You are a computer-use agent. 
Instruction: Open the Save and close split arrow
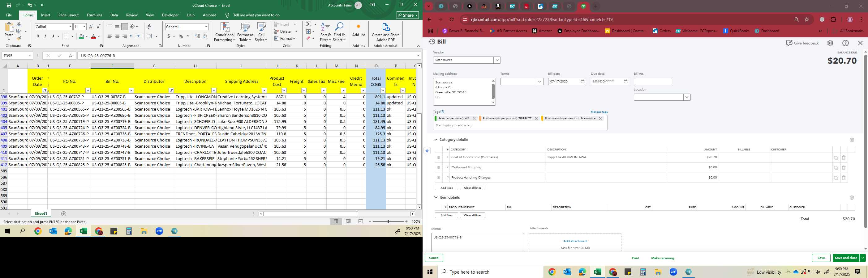coord(863,258)
